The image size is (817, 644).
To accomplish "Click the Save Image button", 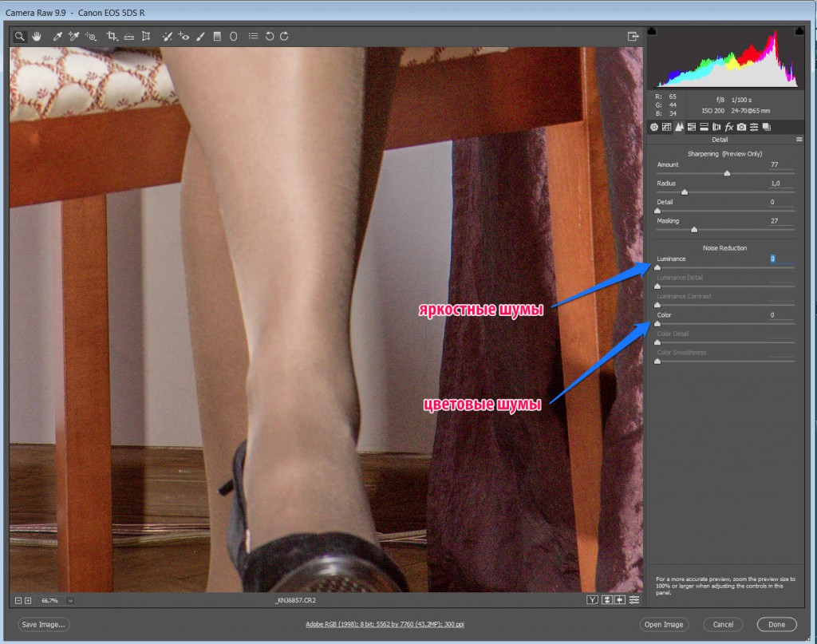I will click(x=43, y=624).
